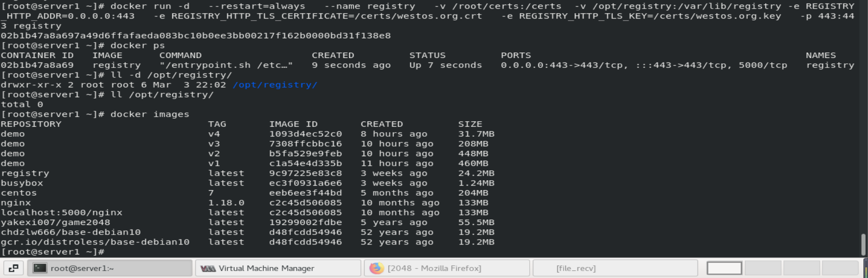The width and height of the screenshot is (868, 278).
Task: Click the busybox repository name
Action: pyautogui.click(x=22, y=183)
